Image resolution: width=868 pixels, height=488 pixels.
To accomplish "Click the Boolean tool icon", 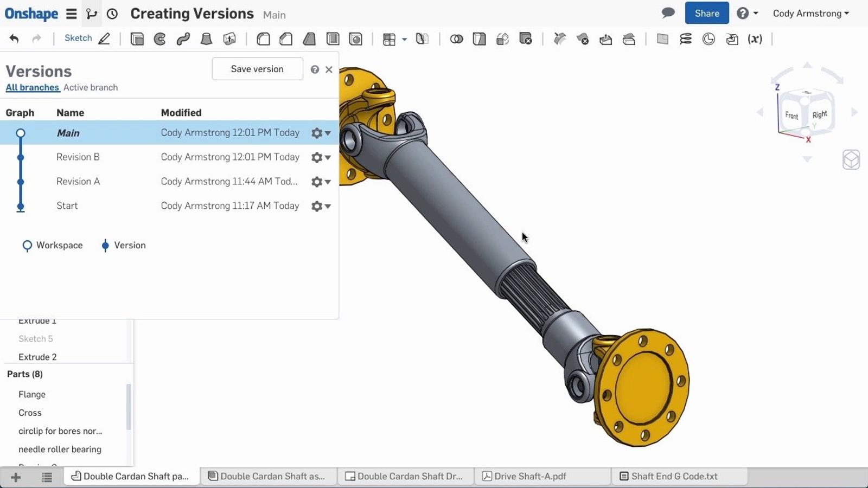I will 456,39.
